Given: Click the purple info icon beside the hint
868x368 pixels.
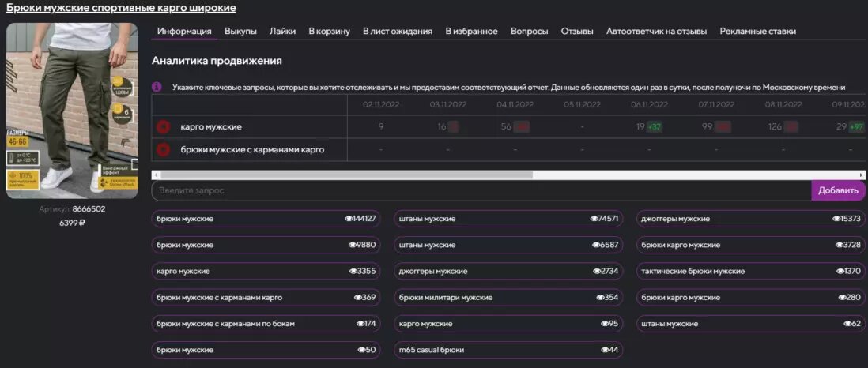Looking at the screenshot, I should (x=157, y=87).
